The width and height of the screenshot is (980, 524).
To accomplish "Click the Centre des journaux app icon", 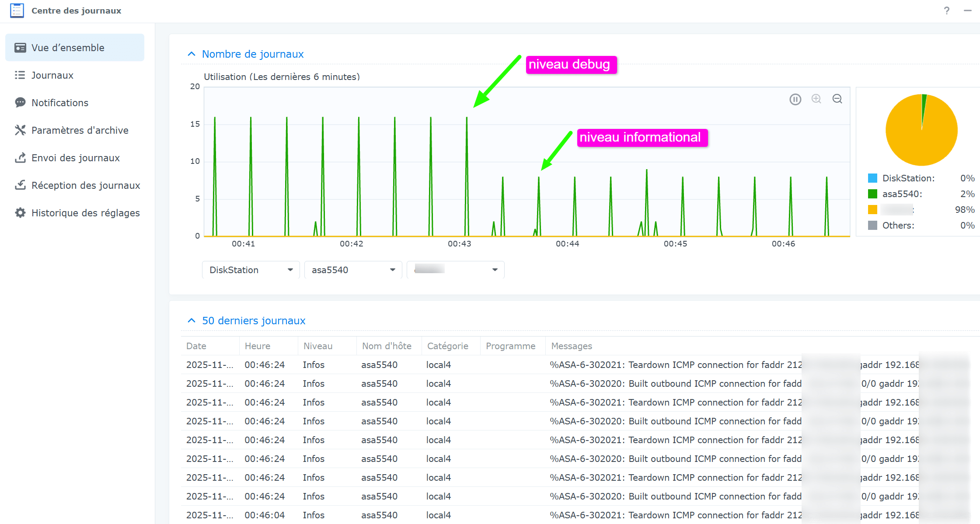I will click(x=17, y=10).
